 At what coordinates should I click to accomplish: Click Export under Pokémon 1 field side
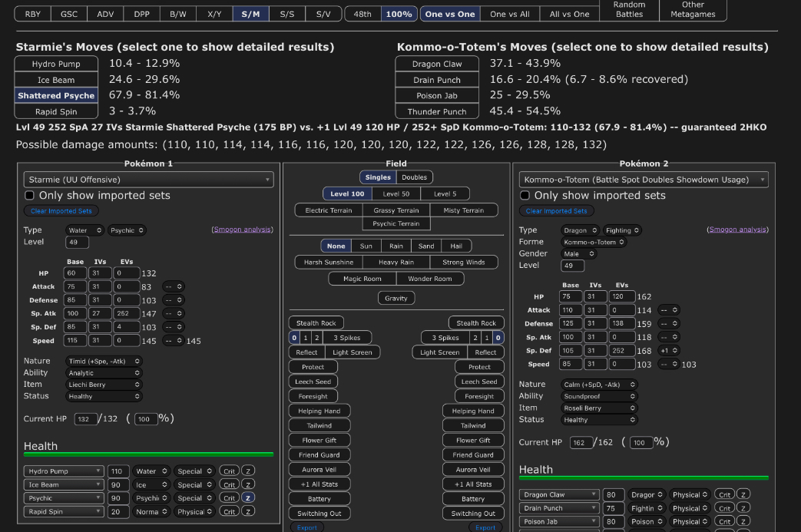pyautogui.click(x=307, y=527)
